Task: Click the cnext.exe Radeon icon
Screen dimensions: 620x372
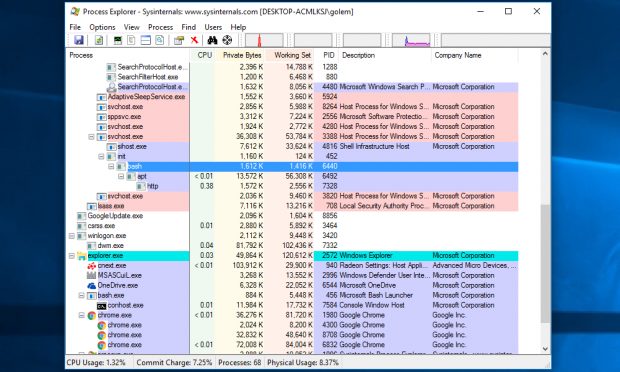Action: (x=91, y=266)
